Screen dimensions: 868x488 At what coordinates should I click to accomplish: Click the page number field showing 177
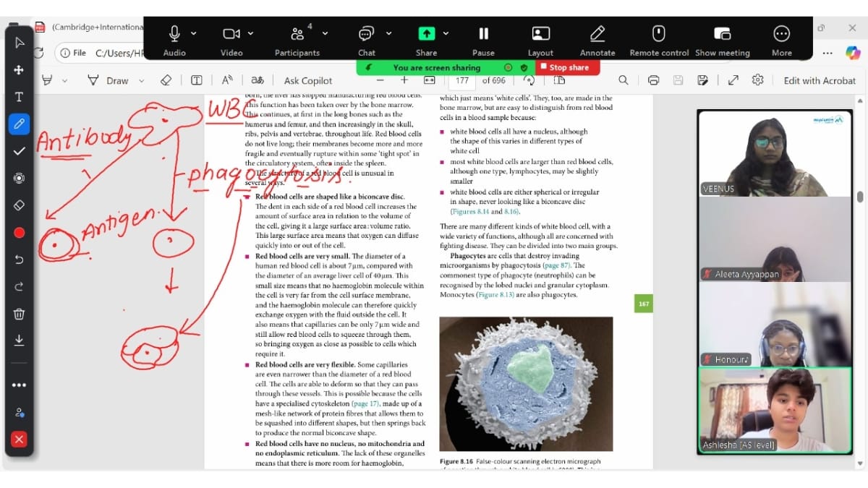pos(462,80)
